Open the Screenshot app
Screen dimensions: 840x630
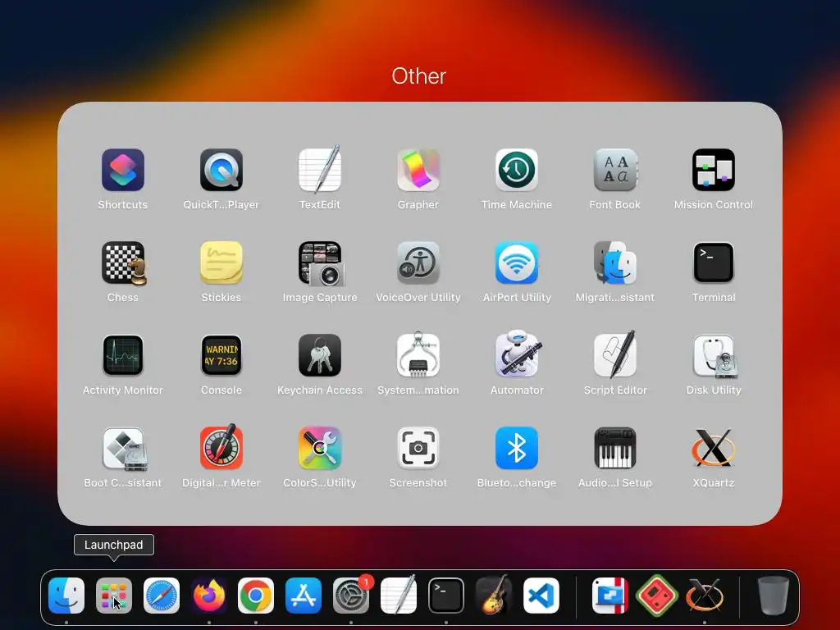click(x=418, y=449)
